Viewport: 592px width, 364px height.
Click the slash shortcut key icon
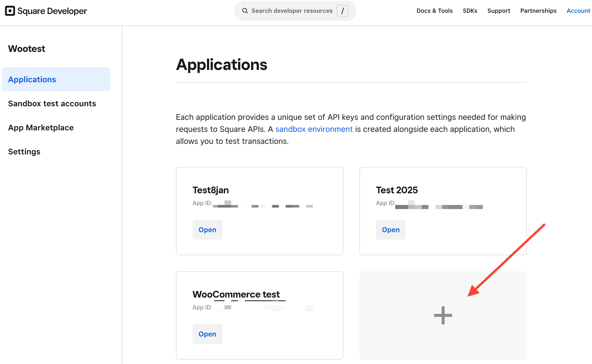click(x=342, y=11)
